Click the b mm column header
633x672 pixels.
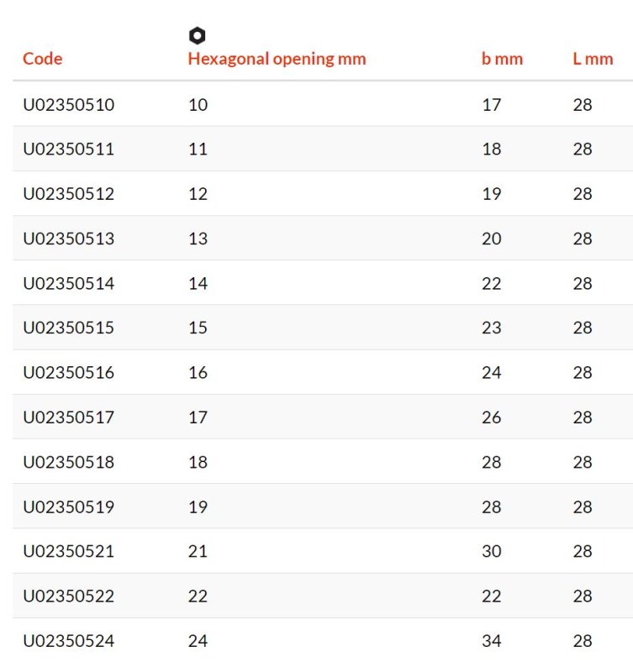coord(502,59)
